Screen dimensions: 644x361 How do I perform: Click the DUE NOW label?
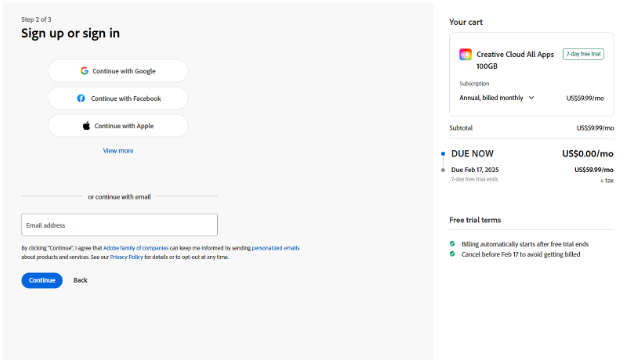pos(472,154)
